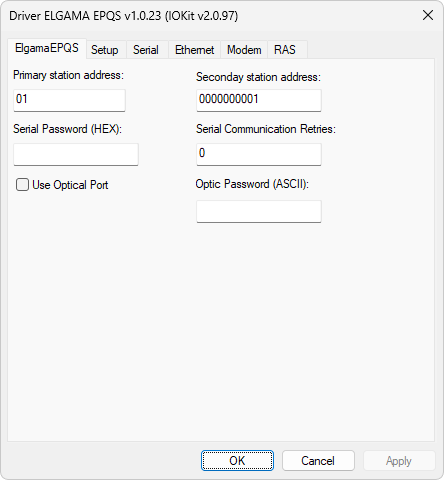Click the Apply button
Viewport: 444px width, 480px height.
click(x=399, y=461)
